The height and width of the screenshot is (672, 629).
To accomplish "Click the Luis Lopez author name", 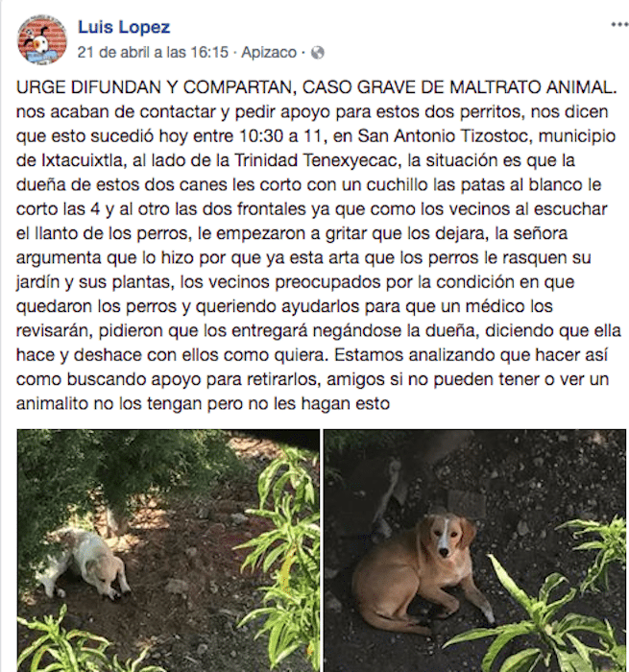I will (124, 27).
